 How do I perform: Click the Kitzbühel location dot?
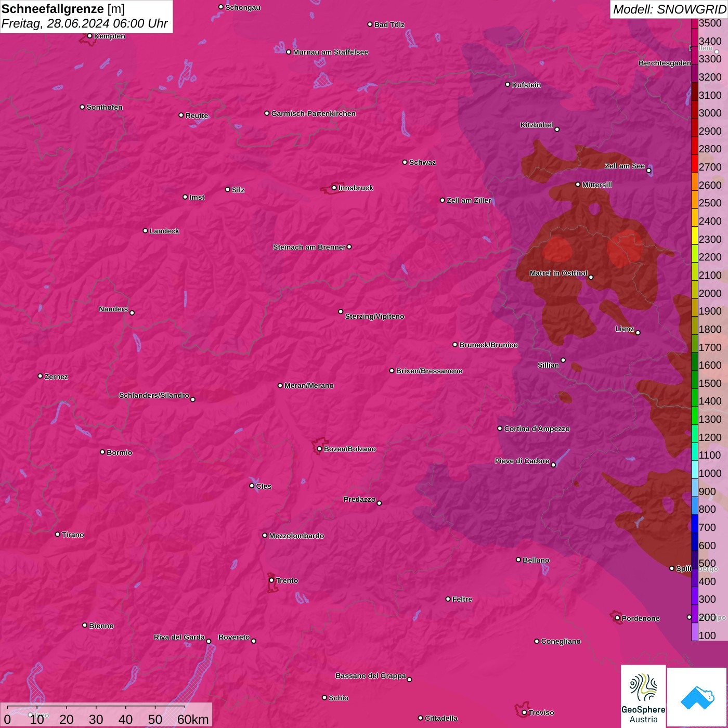pos(557,129)
